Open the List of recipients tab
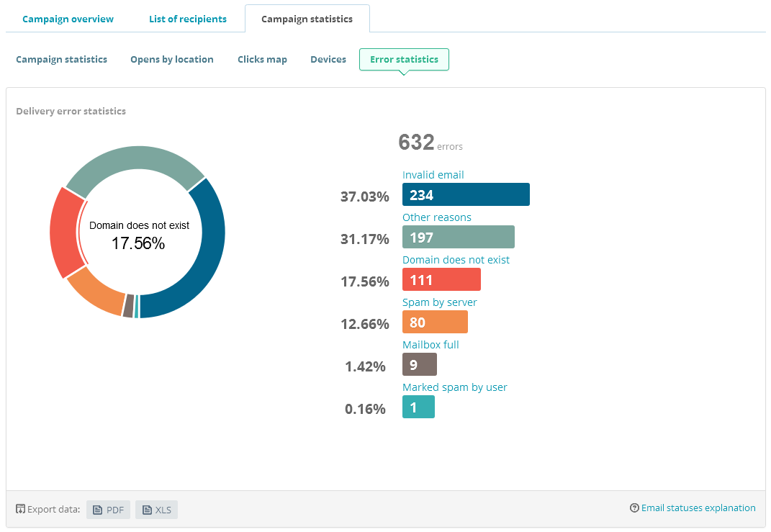The image size is (771, 532). point(188,19)
